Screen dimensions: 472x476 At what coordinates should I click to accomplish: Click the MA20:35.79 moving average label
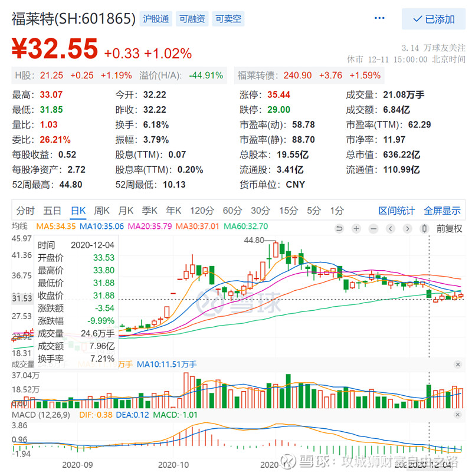[x=149, y=226]
